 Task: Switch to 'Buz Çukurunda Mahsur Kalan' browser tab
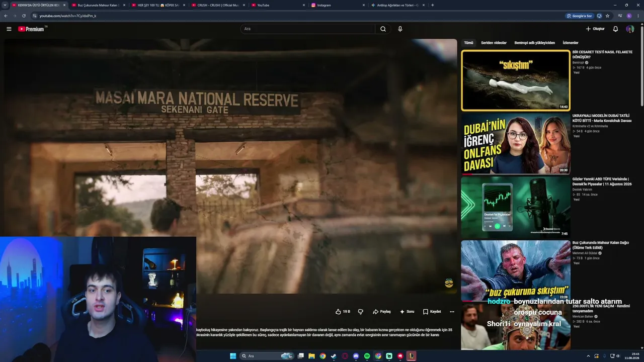pyautogui.click(x=98, y=5)
